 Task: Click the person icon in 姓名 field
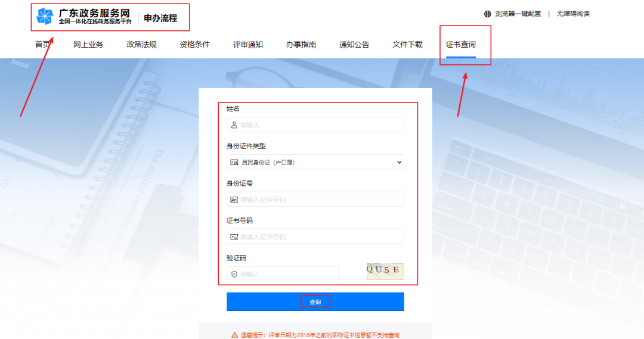pos(234,125)
